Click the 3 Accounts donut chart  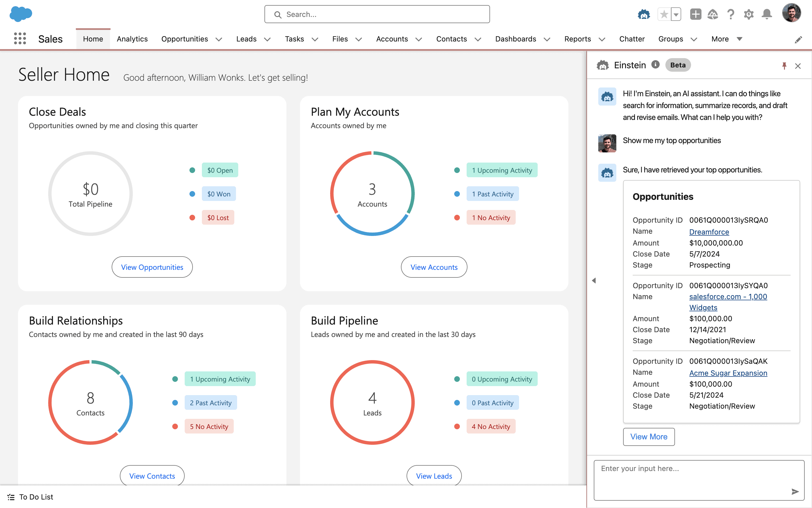click(372, 194)
